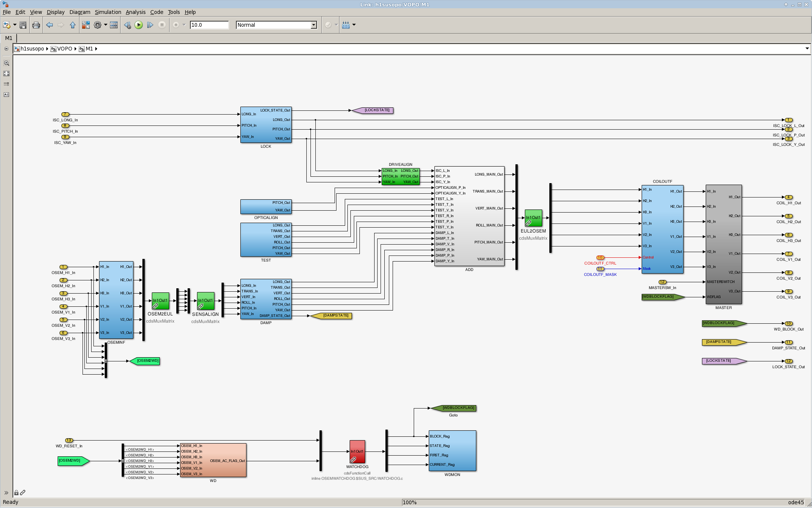Click the Zoom tool in the left palette
Viewport: 812px width, 508px height.
pyautogui.click(x=6, y=63)
